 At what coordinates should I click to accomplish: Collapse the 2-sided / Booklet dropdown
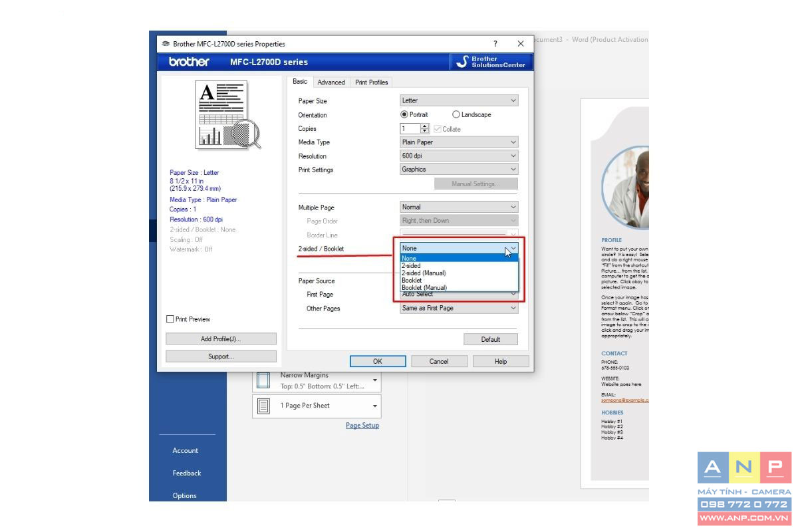pyautogui.click(x=459, y=248)
